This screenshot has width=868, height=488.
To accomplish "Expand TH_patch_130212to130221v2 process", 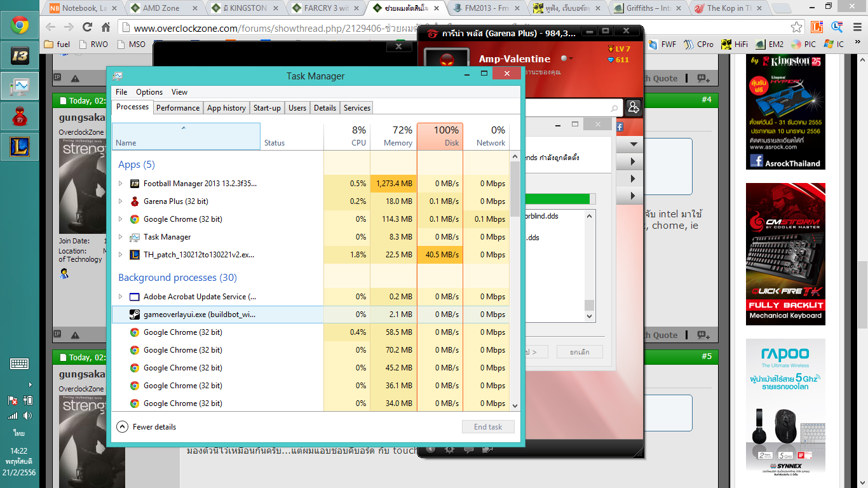I will (x=121, y=255).
